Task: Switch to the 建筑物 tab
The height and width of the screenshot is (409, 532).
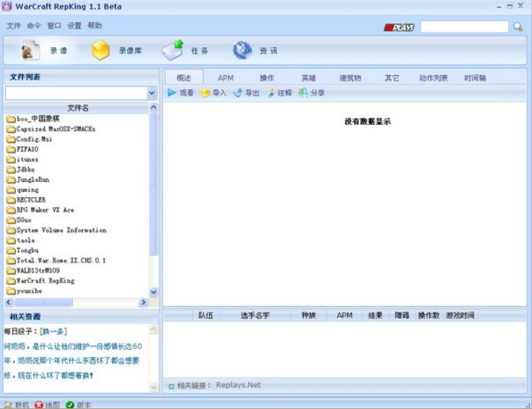Action: (351, 78)
